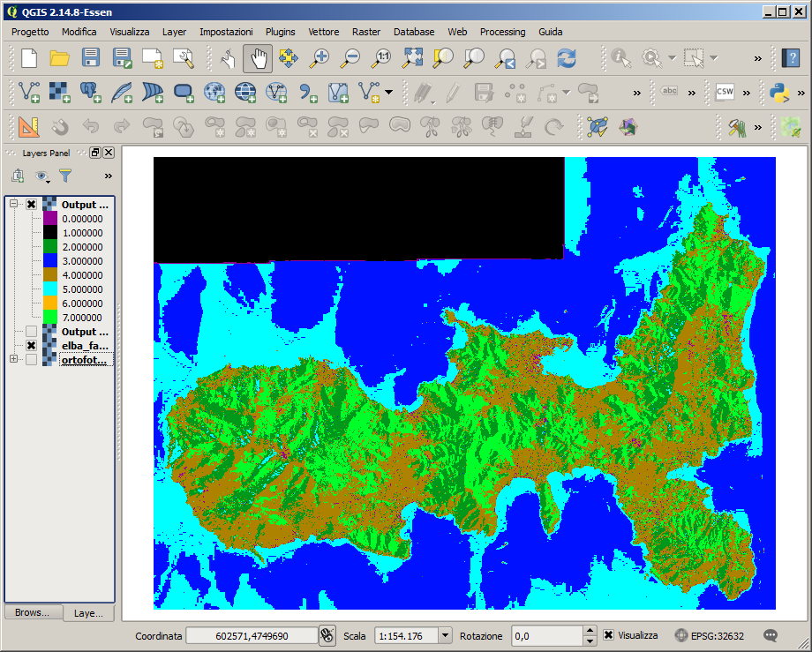The image size is (812, 652).
Task: Click the Refresh map icon
Action: tap(566, 58)
